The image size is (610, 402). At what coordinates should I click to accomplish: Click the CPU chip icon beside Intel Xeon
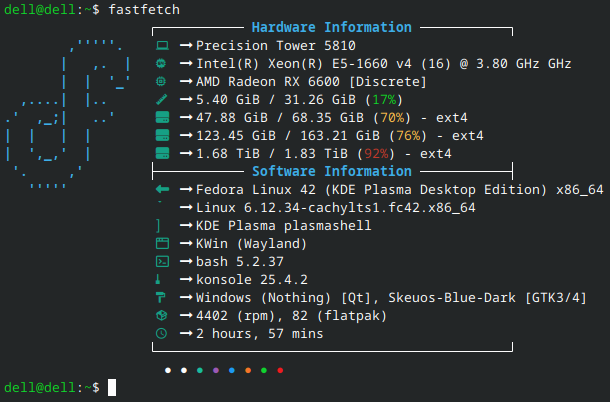pyautogui.click(x=161, y=63)
